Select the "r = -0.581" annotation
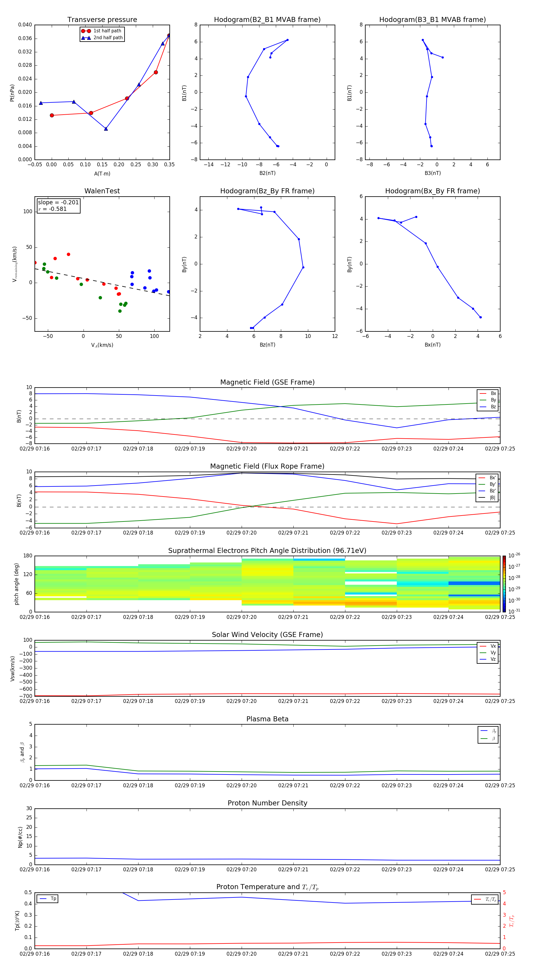Viewport: 535px width, 980px height. pos(53,209)
